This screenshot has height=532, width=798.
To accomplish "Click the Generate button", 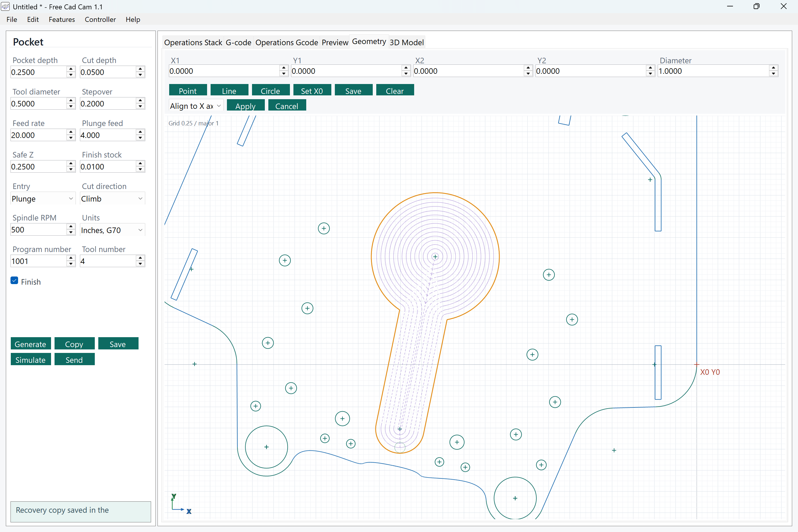I will click(x=31, y=344).
